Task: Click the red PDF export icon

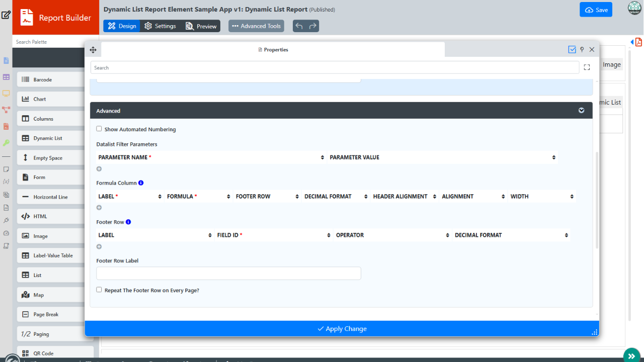Action: [x=638, y=42]
